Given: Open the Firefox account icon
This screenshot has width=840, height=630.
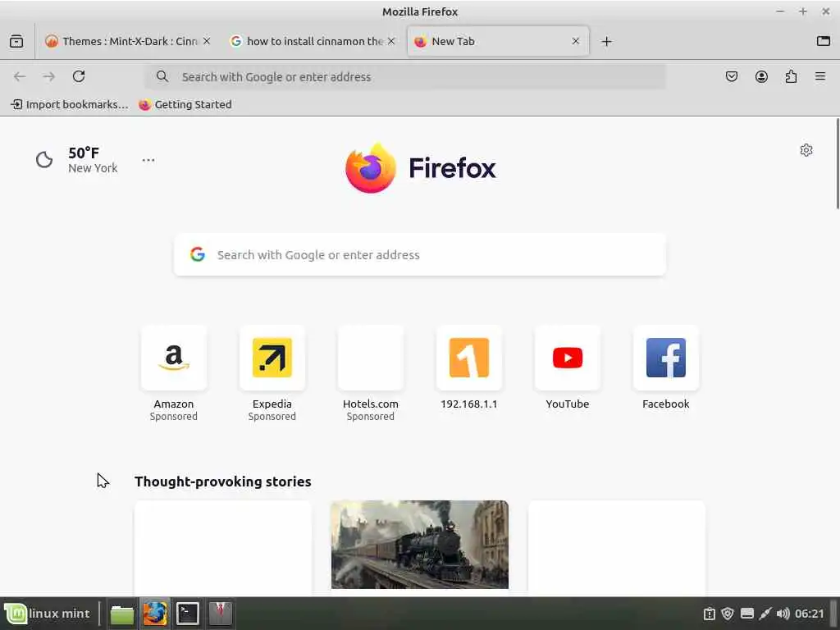Looking at the screenshot, I should point(761,76).
